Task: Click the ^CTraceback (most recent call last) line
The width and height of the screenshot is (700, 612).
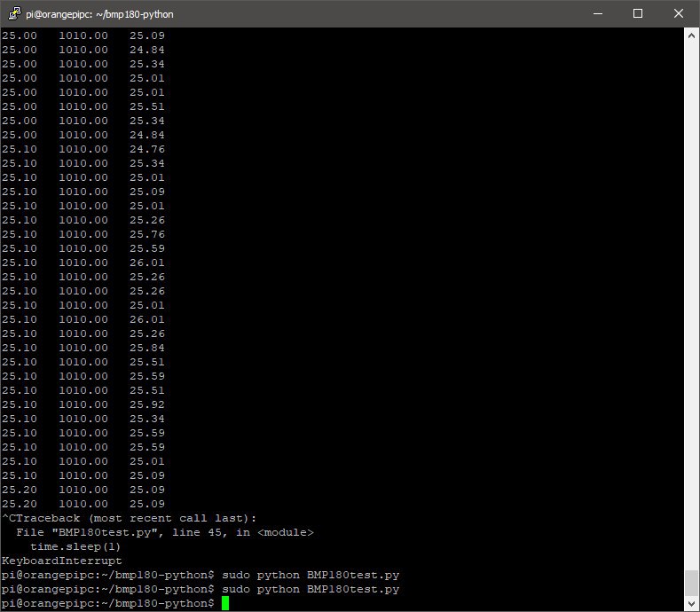Action: coord(129,518)
